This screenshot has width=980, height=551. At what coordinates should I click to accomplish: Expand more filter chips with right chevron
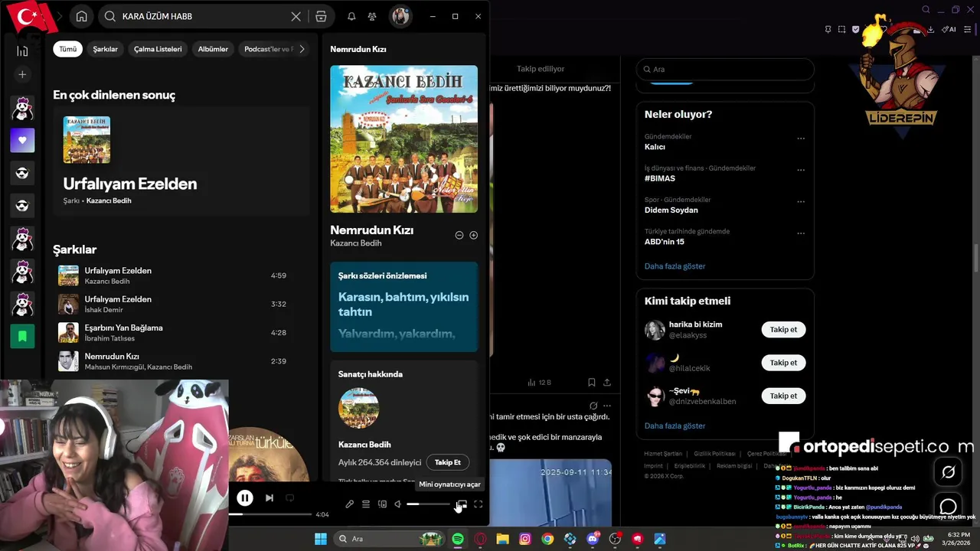point(302,49)
